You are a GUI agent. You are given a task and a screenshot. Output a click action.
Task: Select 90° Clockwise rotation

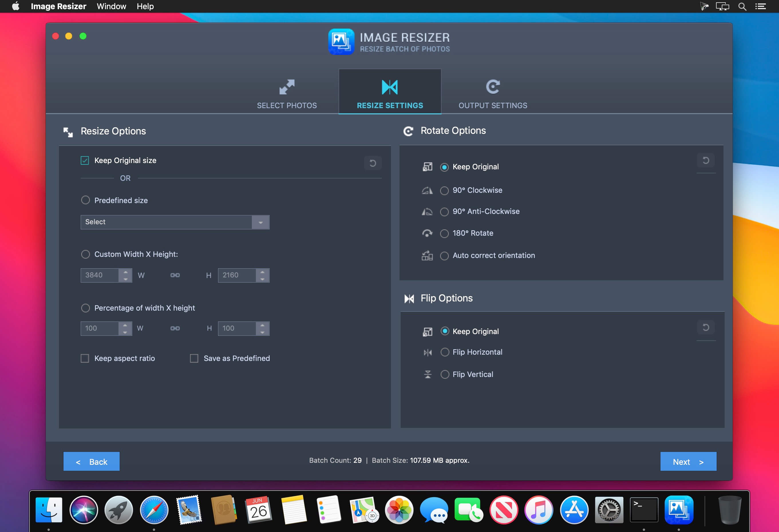pos(444,190)
